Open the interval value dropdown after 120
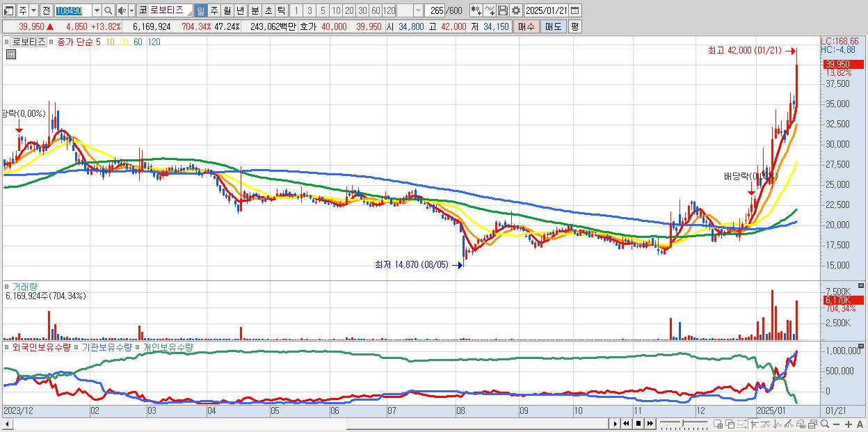 [x=418, y=10]
